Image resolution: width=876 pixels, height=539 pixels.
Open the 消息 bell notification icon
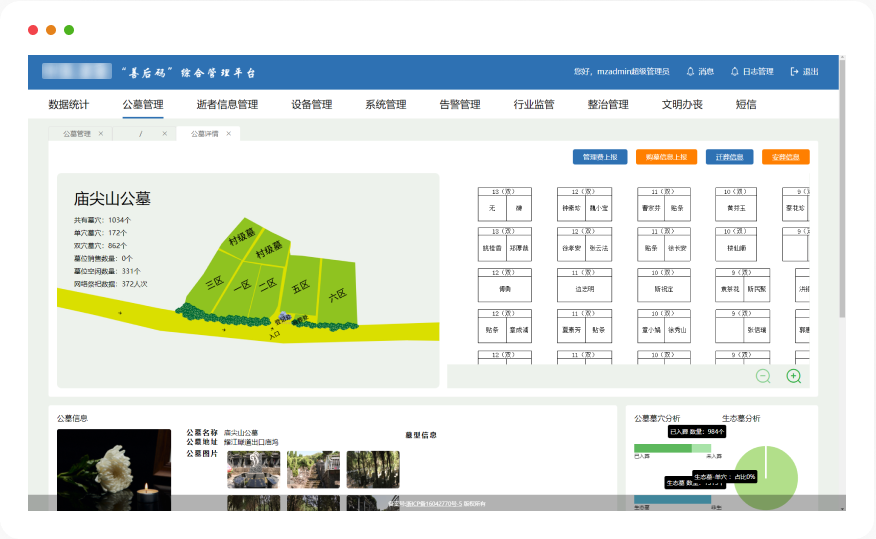[690, 72]
